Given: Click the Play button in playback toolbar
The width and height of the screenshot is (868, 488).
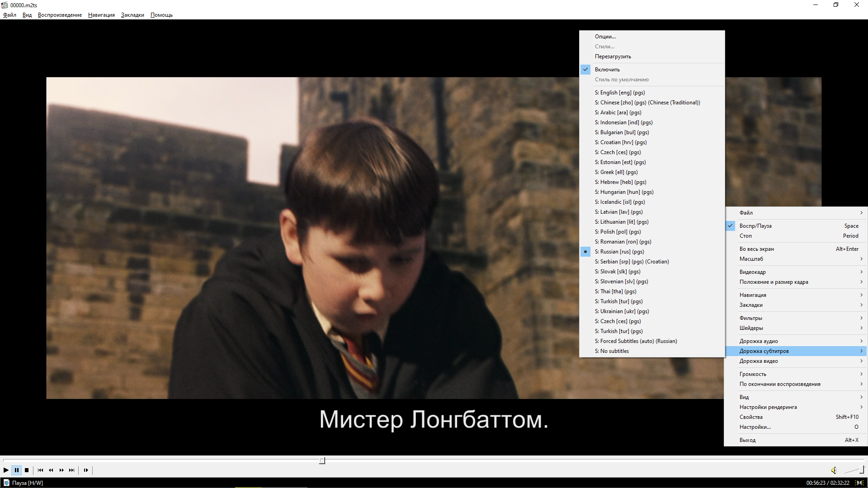Looking at the screenshot, I should coord(6,470).
